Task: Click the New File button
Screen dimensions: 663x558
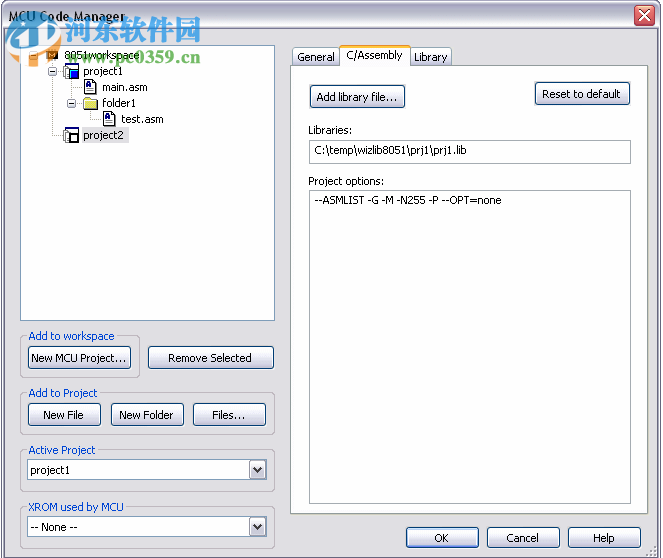Action: [x=64, y=415]
